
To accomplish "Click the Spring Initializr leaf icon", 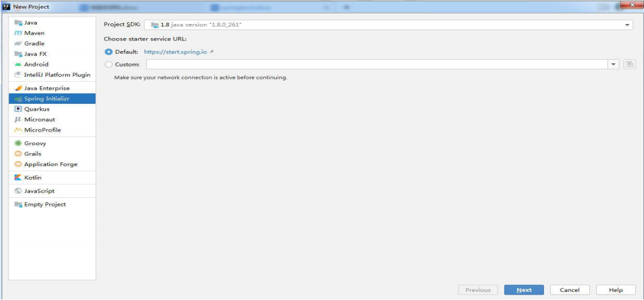I will pos(18,99).
